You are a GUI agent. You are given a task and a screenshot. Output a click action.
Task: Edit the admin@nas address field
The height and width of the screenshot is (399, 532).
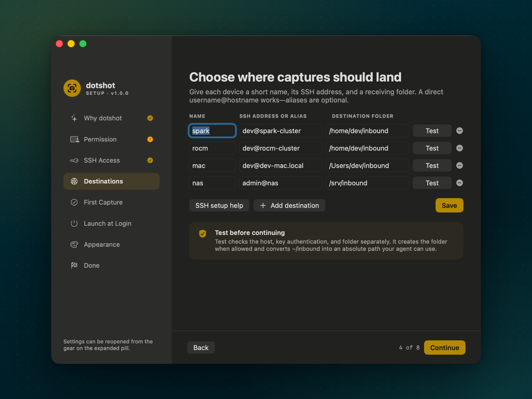coord(280,183)
